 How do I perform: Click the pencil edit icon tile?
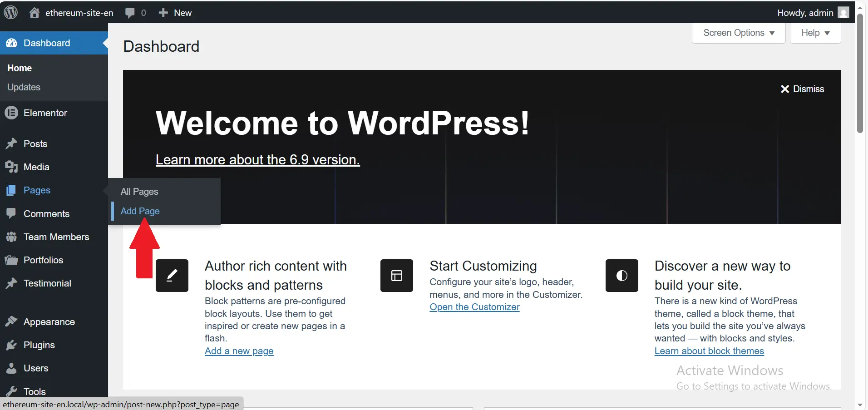point(172,276)
